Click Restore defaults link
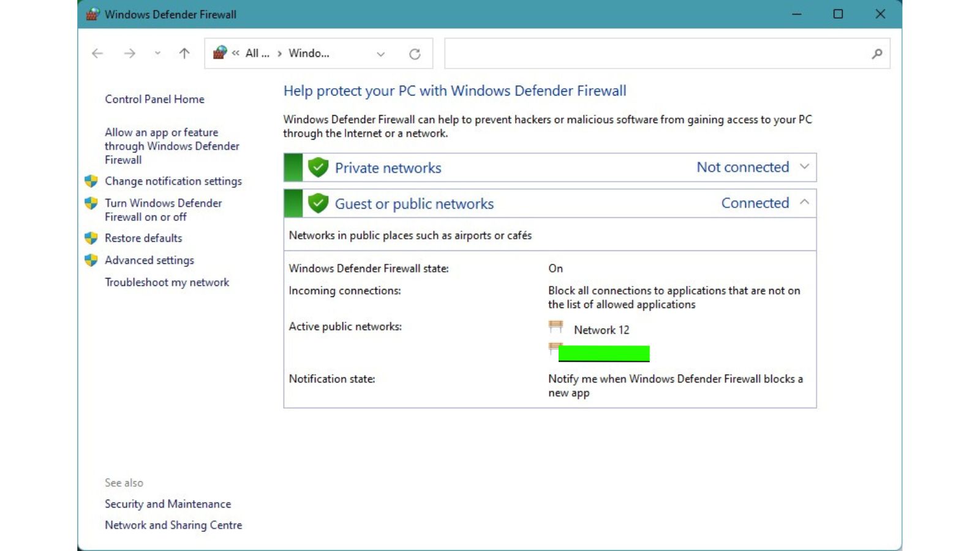The height and width of the screenshot is (551, 980). (x=143, y=238)
